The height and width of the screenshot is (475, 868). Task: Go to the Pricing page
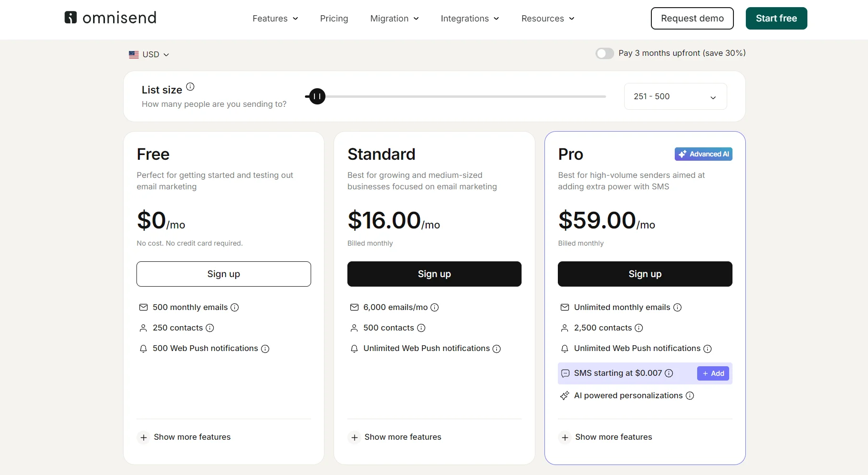click(x=334, y=19)
